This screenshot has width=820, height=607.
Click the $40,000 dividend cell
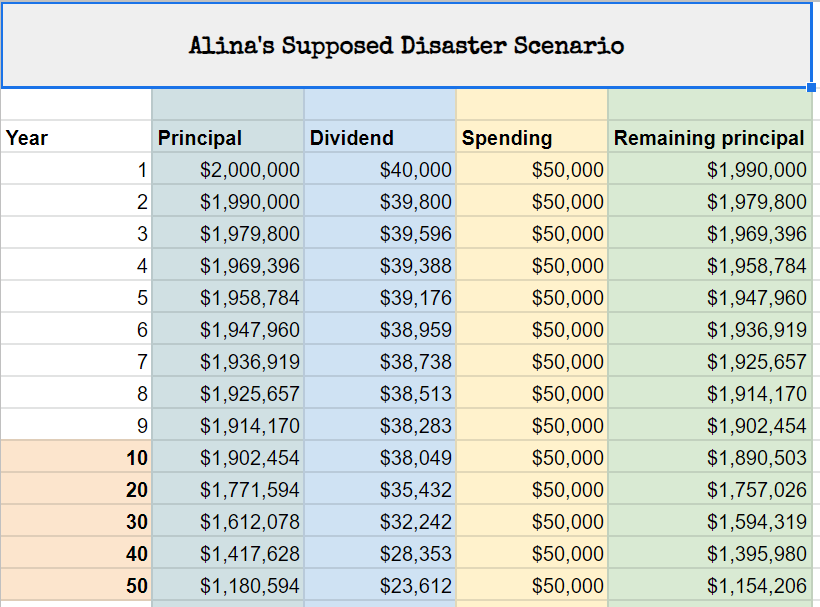pyautogui.click(x=380, y=170)
